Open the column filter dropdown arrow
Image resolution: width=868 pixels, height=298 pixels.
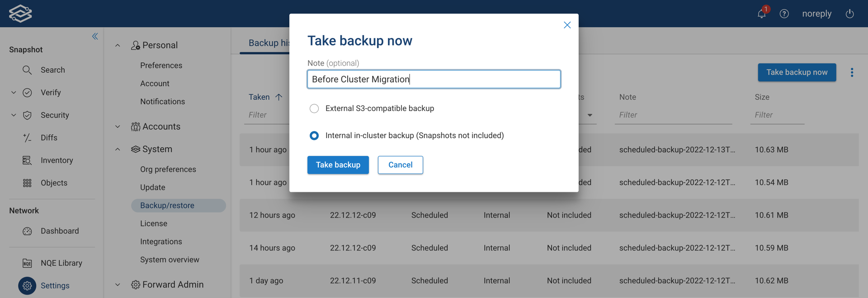[590, 115]
